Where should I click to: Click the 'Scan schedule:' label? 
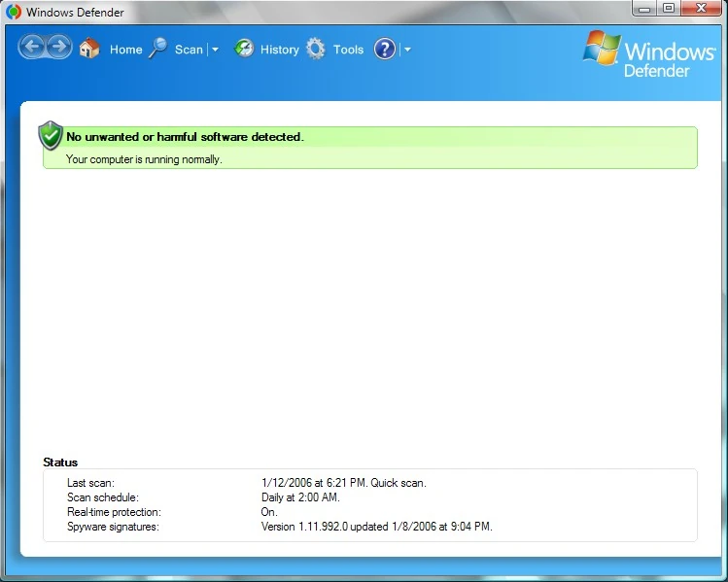click(x=103, y=497)
